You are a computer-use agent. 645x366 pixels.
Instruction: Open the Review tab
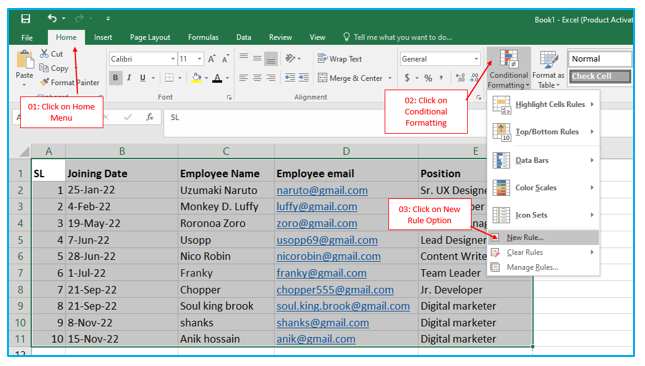click(x=281, y=37)
